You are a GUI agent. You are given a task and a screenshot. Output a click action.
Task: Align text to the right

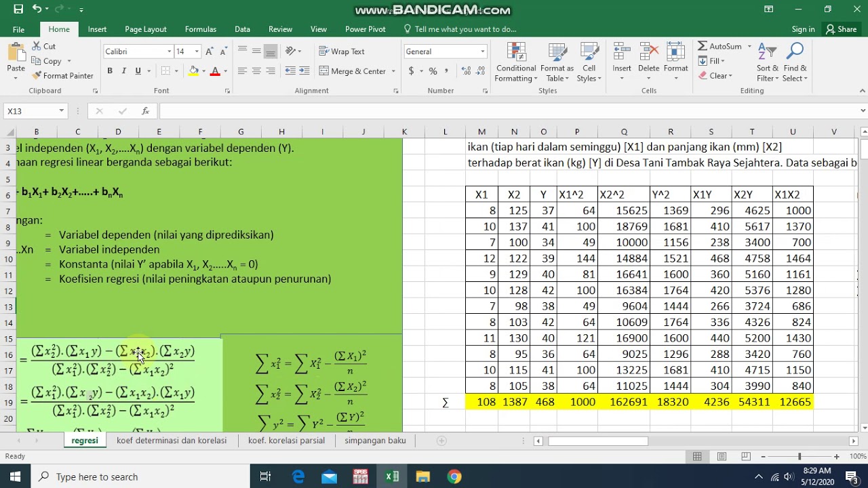(271, 71)
